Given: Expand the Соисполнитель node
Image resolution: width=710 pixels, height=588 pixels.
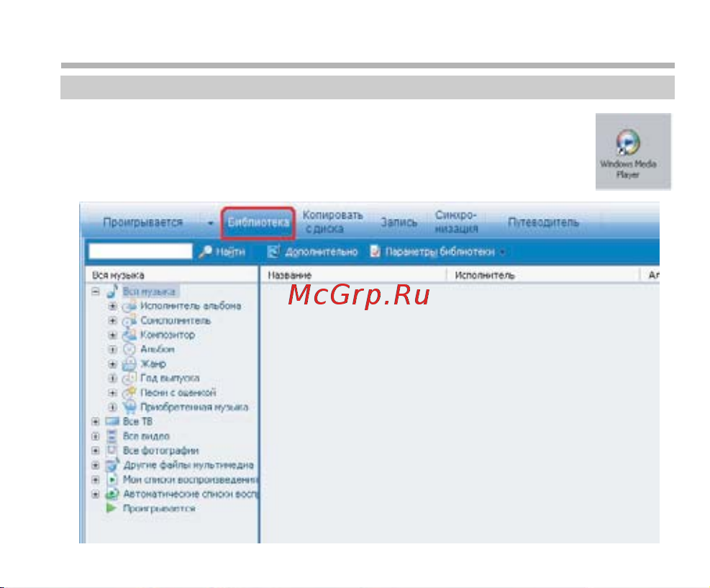Looking at the screenshot, I should pos(113,321).
